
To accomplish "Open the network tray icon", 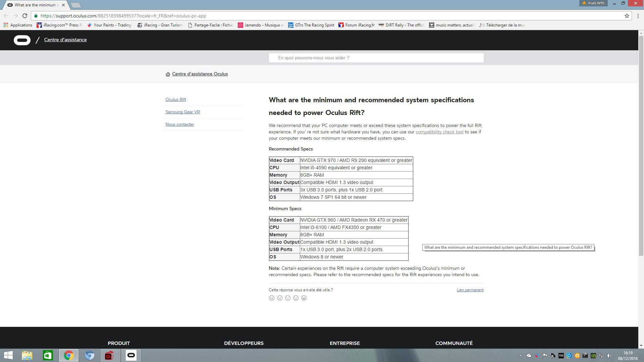I will tap(601, 356).
